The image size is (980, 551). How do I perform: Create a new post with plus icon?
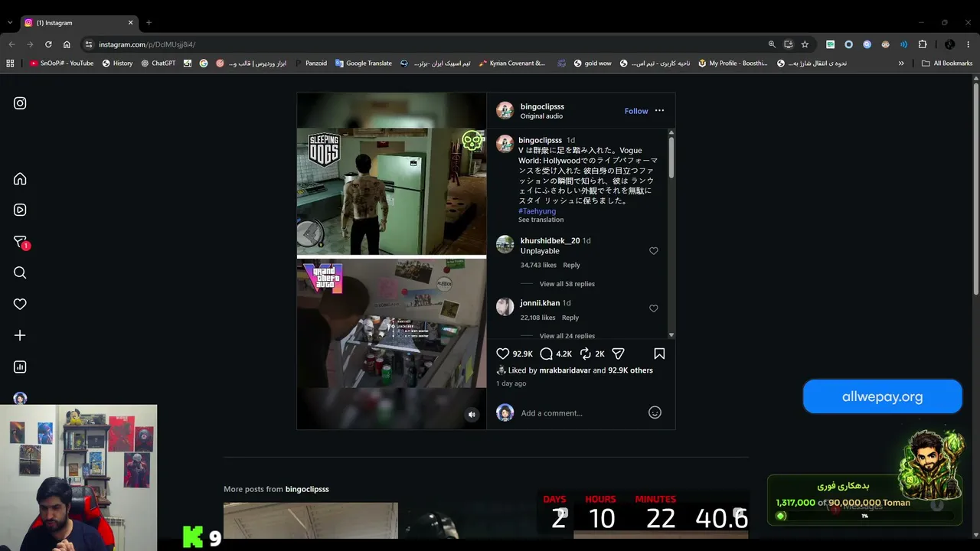[20, 335]
